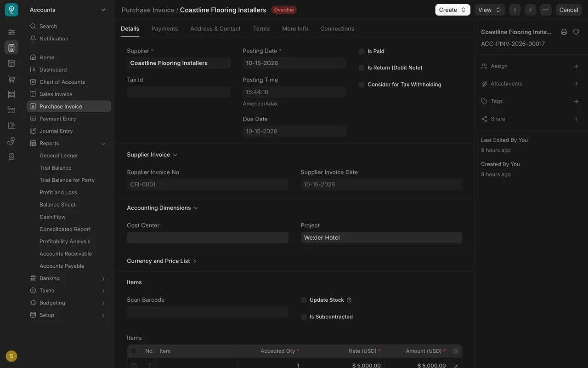This screenshot has width=588, height=368.
Task: Open the Connections tab
Action: click(x=337, y=29)
